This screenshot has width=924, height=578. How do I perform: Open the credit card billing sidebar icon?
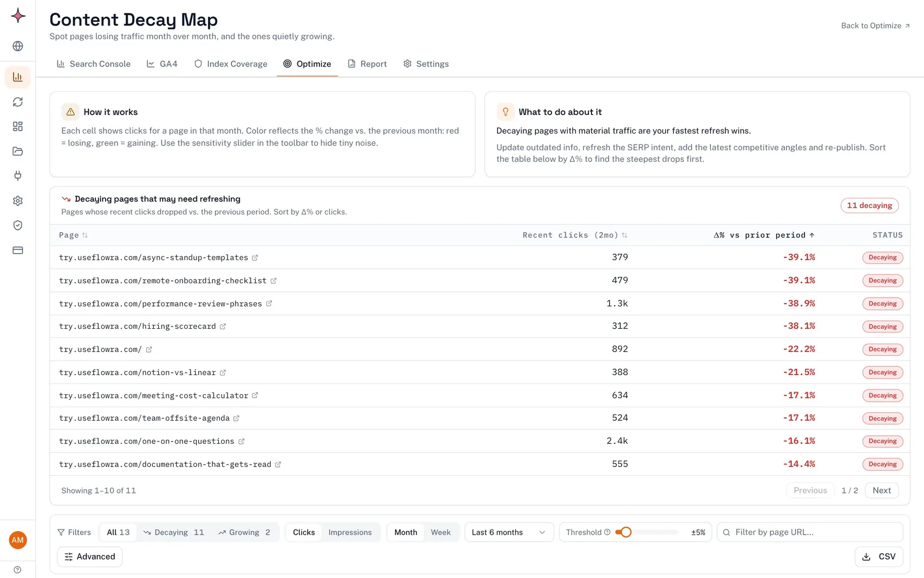pos(18,250)
